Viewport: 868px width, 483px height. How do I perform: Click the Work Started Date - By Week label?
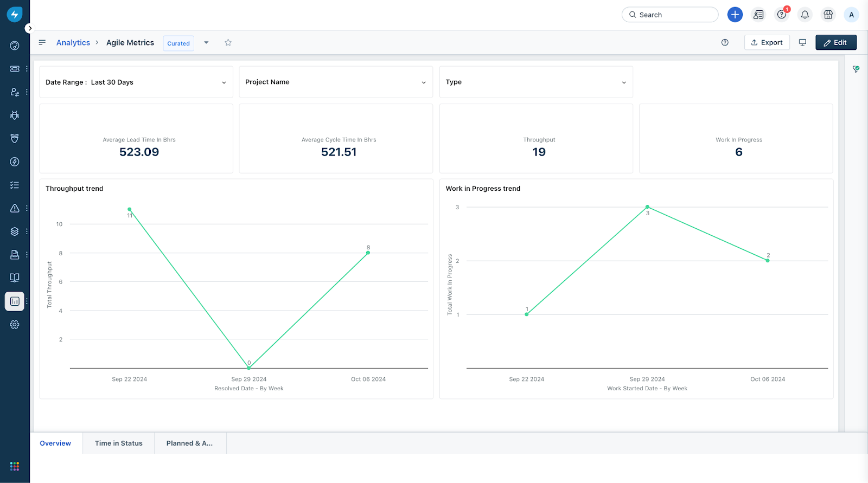647,388
